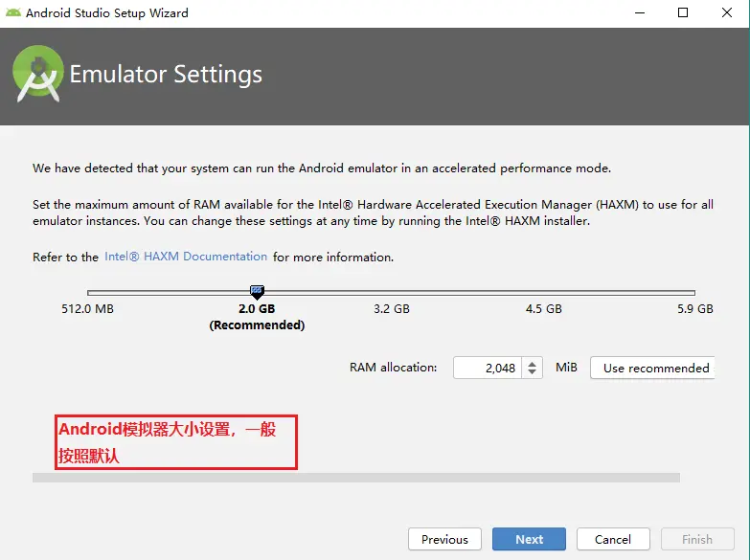Click the MiB unit label
The image size is (750, 560).
(x=566, y=368)
